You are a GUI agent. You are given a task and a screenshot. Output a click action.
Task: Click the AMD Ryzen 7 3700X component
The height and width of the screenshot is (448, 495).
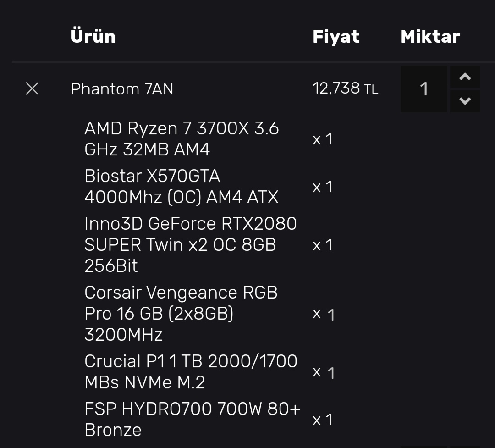[181, 139]
